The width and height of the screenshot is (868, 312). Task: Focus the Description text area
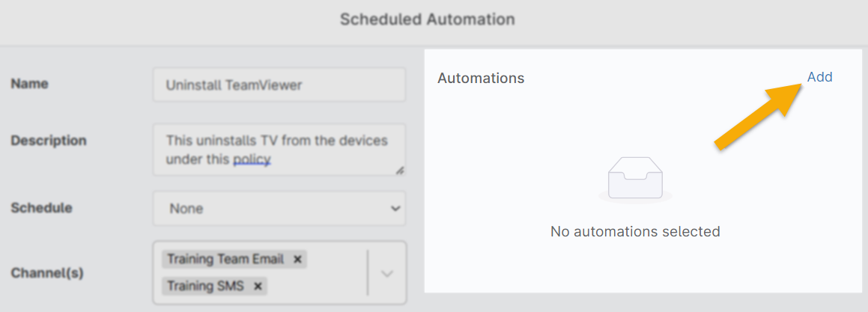279,150
